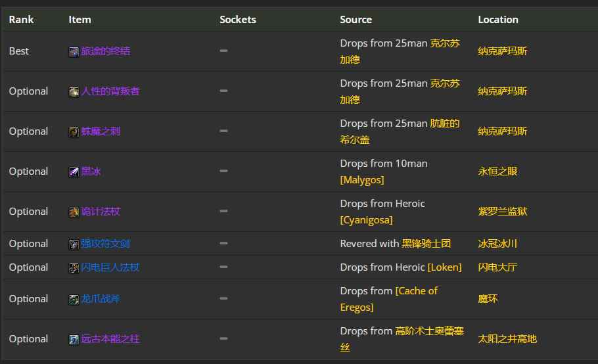Click the item icon in the Best rank row
Image resolution: width=598 pixels, height=364 pixels.
click(x=74, y=51)
